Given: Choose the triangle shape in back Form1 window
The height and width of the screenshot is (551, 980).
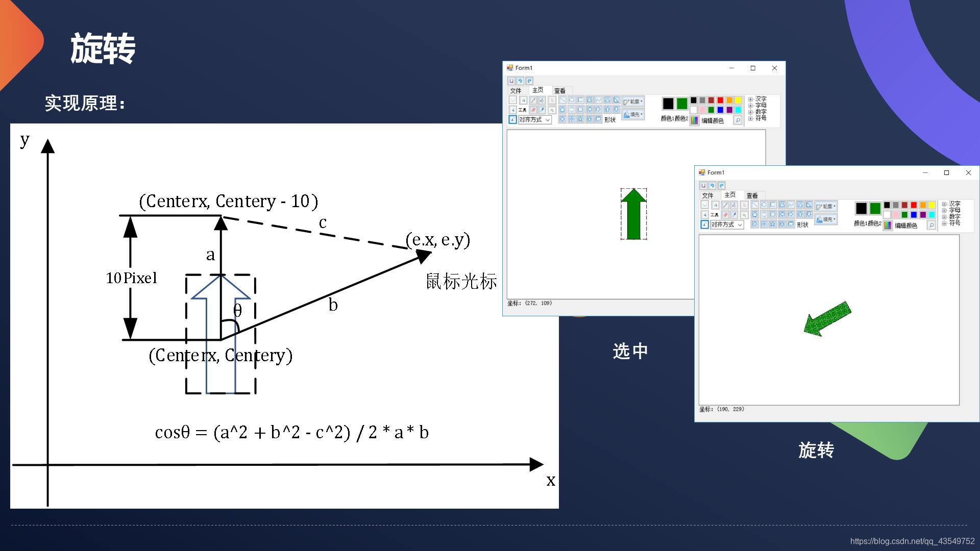Looking at the screenshot, I should click(607, 101).
